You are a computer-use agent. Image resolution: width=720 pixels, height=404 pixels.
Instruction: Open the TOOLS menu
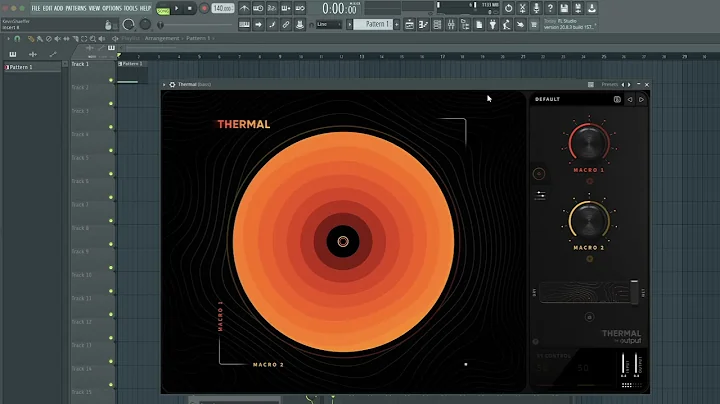coord(130,8)
